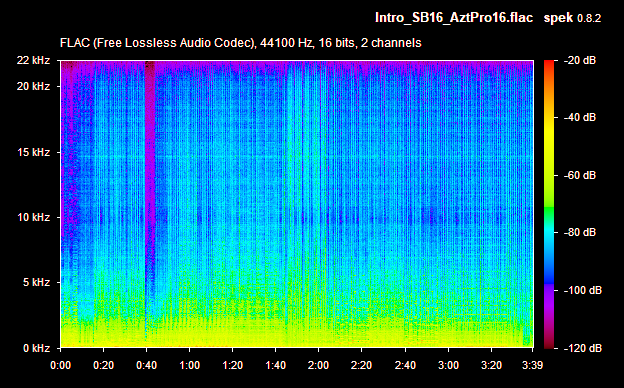The height and width of the screenshot is (388, 624).
Task: Click the 0 kHz frequency axis label
Action: click(36, 348)
